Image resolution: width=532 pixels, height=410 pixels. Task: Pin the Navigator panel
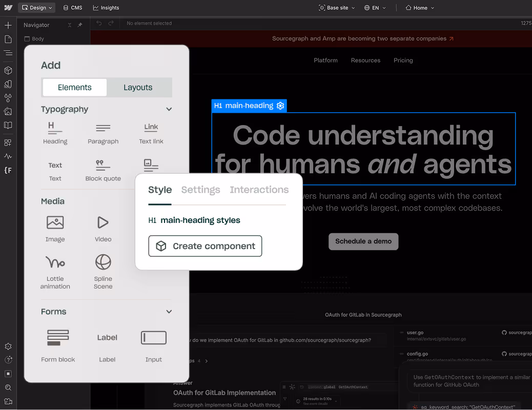80,25
